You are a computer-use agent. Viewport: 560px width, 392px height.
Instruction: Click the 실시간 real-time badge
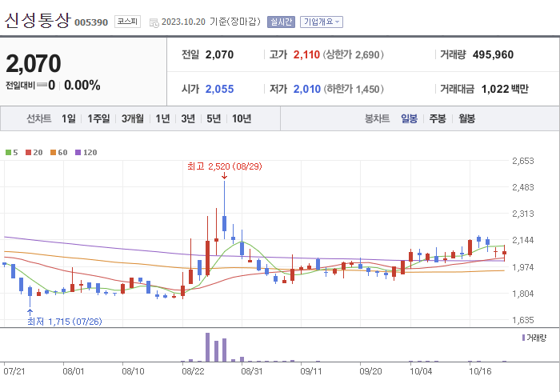(x=281, y=22)
